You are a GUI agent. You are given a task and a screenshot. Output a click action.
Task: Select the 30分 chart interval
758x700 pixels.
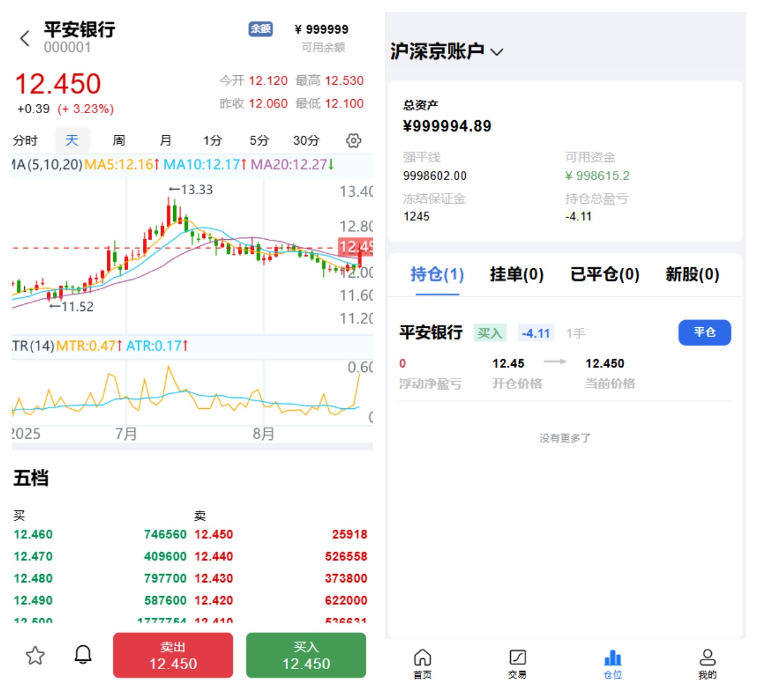coord(306,141)
